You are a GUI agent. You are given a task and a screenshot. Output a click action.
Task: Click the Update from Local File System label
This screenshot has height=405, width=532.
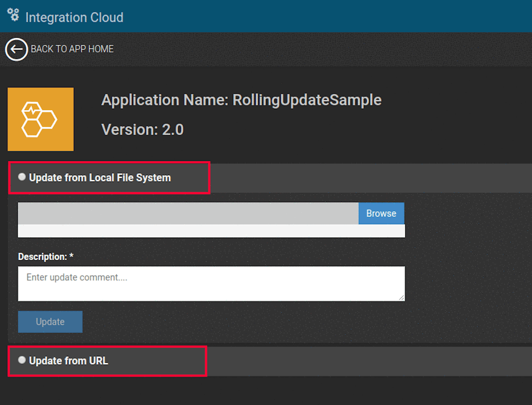(x=100, y=178)
